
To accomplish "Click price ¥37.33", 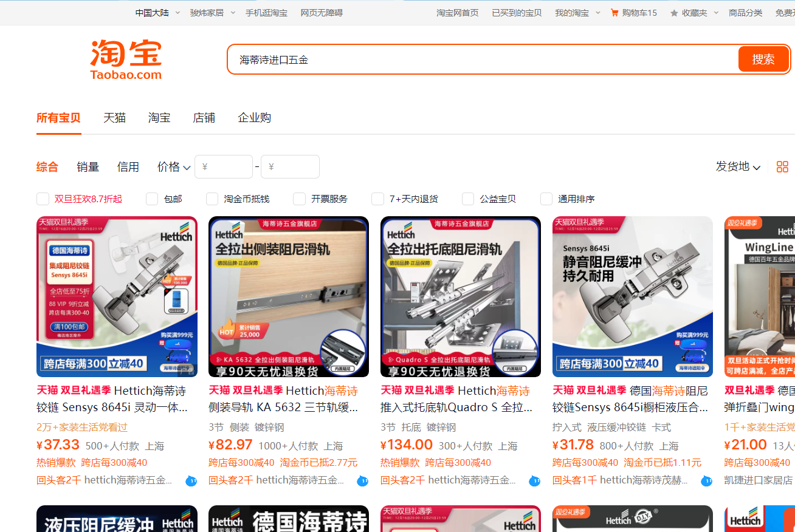I will (x=58, y=445).
